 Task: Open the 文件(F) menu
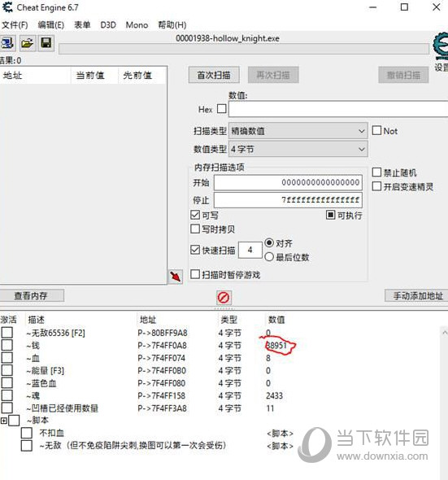click(15, 24)
